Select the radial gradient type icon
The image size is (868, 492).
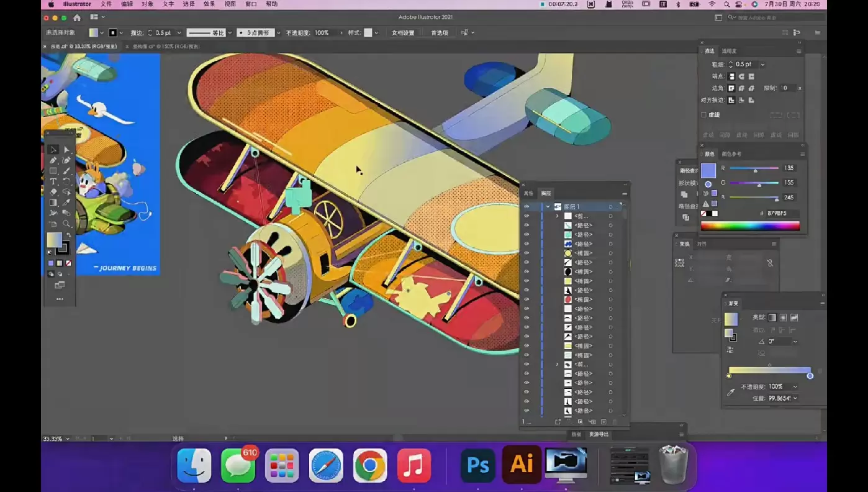pyautogui.click(x=783, y=317)
